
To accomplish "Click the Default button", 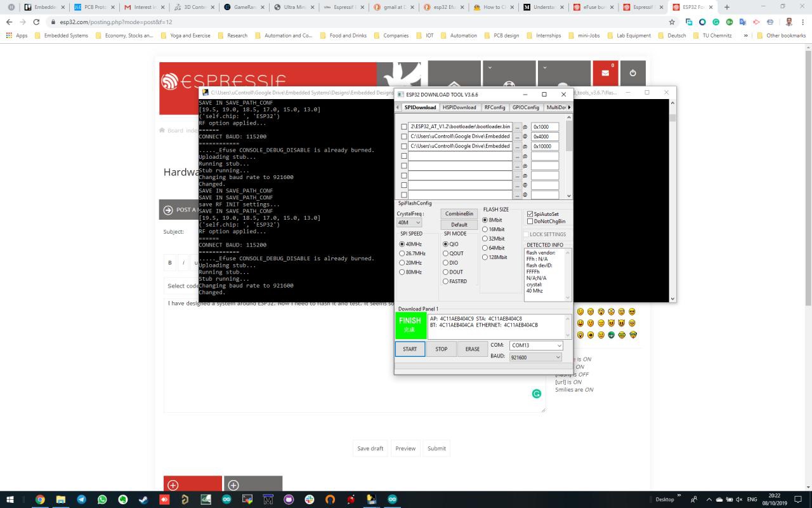I will coord(459,224).
